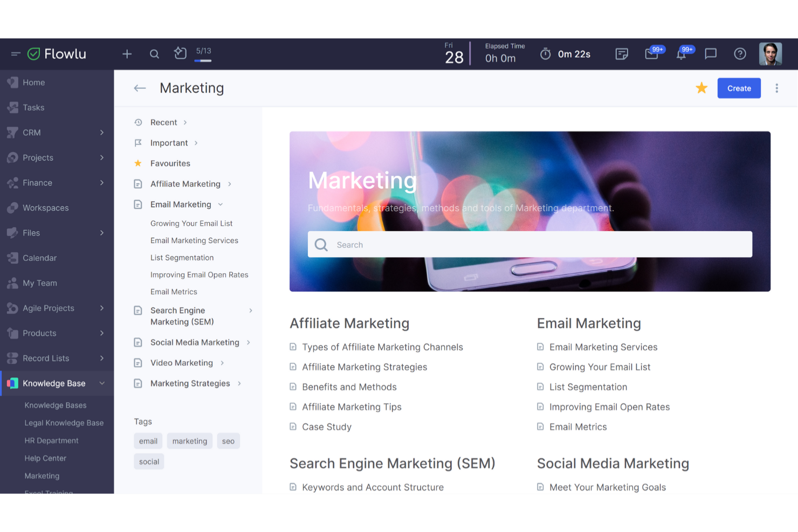Open the mail inbox icon
Screen dimensions: 798x532
click(x=651, y=54)
